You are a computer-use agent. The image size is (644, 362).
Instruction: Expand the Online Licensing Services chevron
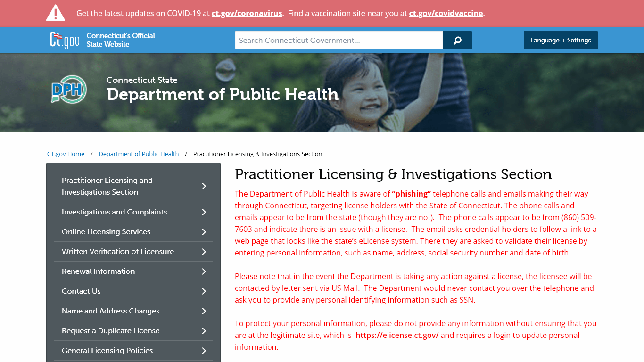205,231
